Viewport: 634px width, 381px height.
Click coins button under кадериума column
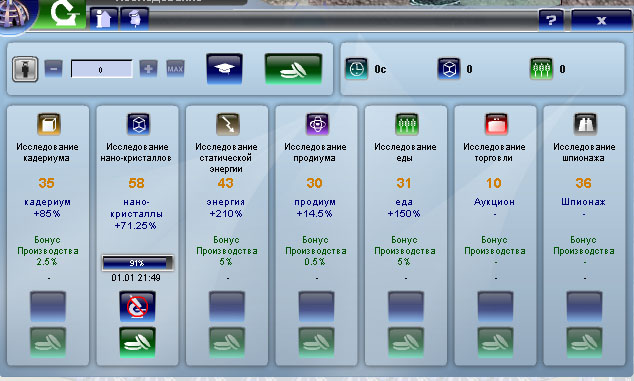[48, 342]
